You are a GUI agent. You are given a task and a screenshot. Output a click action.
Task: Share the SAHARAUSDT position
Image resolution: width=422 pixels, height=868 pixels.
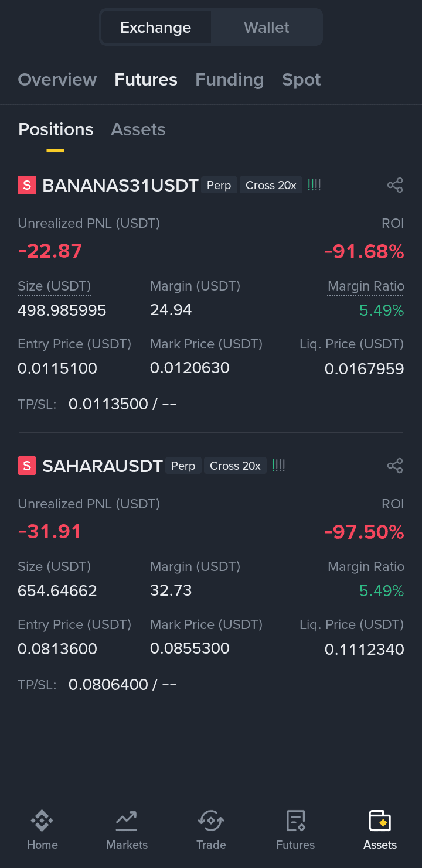pyautogui.click(x=395, y=466)
